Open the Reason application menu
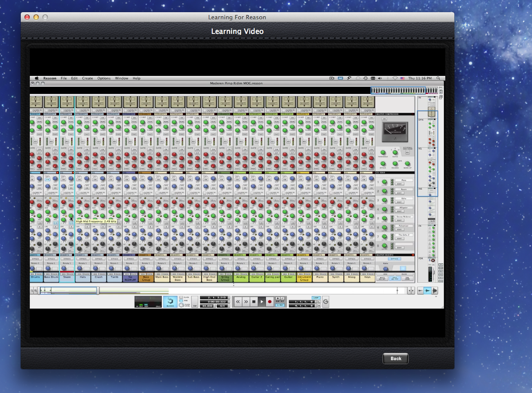 pyautogui.click(x=50, y=79)
